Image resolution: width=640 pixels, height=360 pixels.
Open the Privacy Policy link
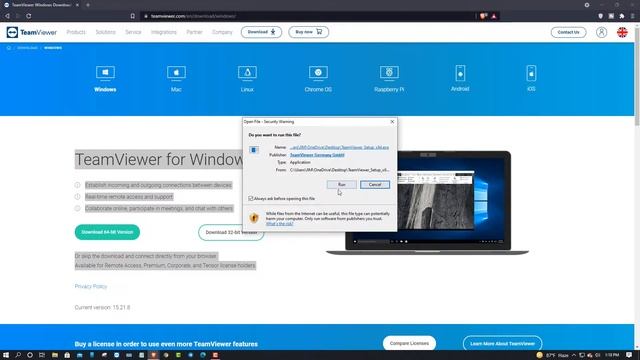pos(91,287)
